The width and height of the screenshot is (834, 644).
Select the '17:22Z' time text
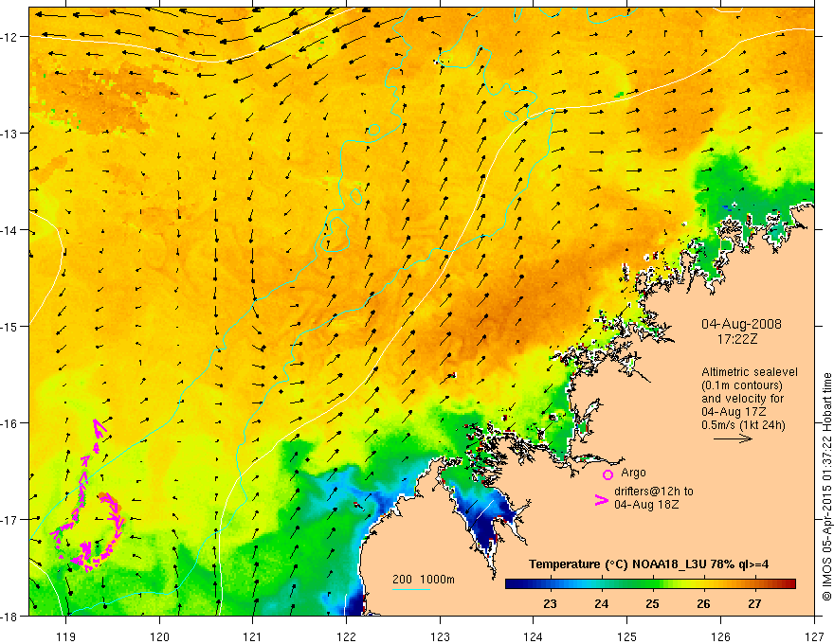pos(736,339)
